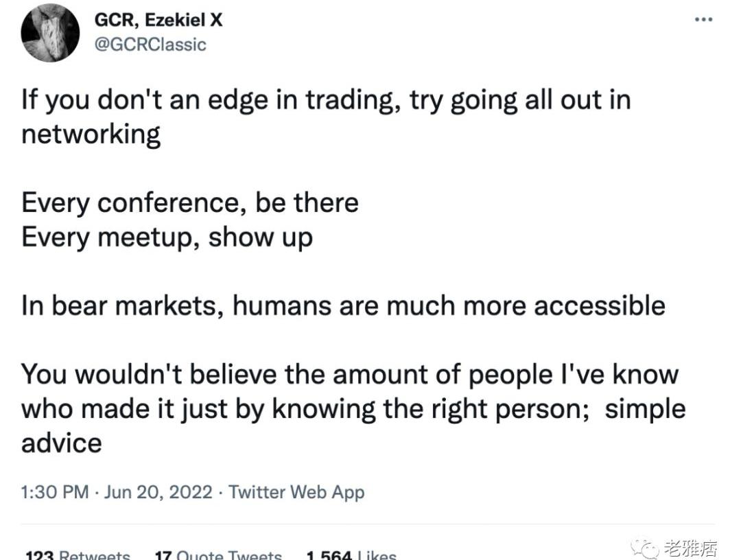Select the "Every conference, be there" line
The image size is (741, 560).
[190, 203]
